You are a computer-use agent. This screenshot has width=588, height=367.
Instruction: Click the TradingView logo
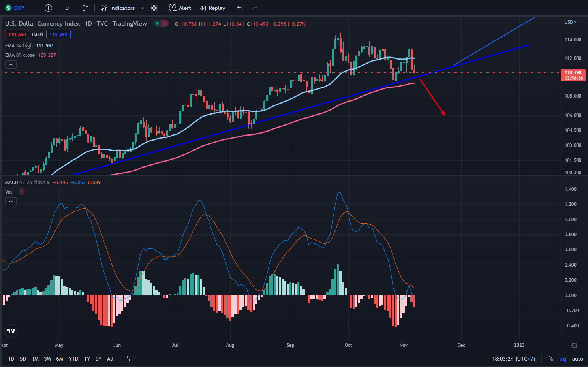(x=11, y=331)
